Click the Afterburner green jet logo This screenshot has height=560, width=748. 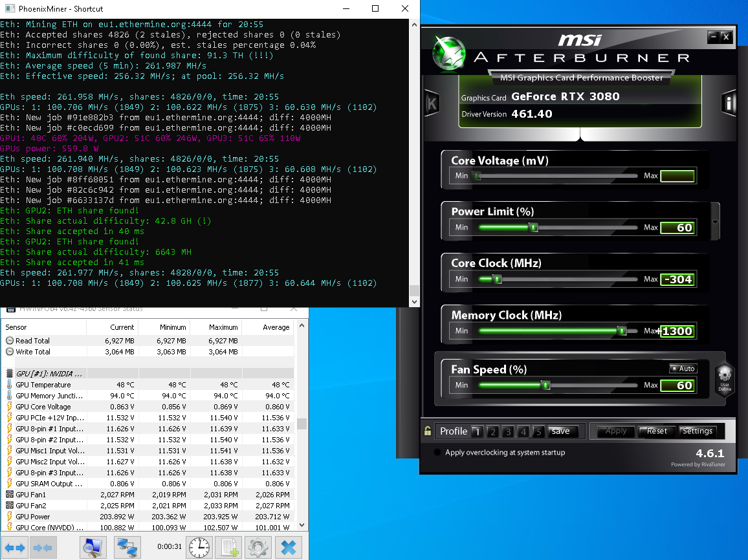click(448, 54)
